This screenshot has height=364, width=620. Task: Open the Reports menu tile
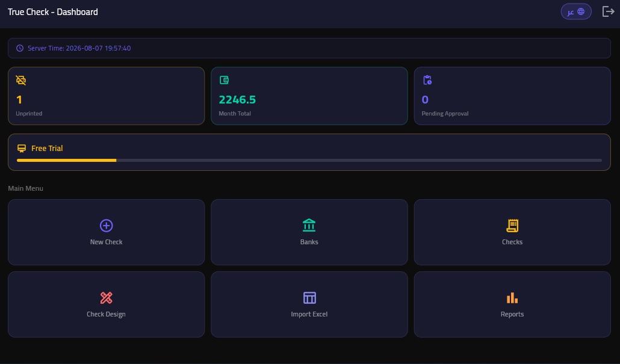pyautogui.click(x=512, y=304)
